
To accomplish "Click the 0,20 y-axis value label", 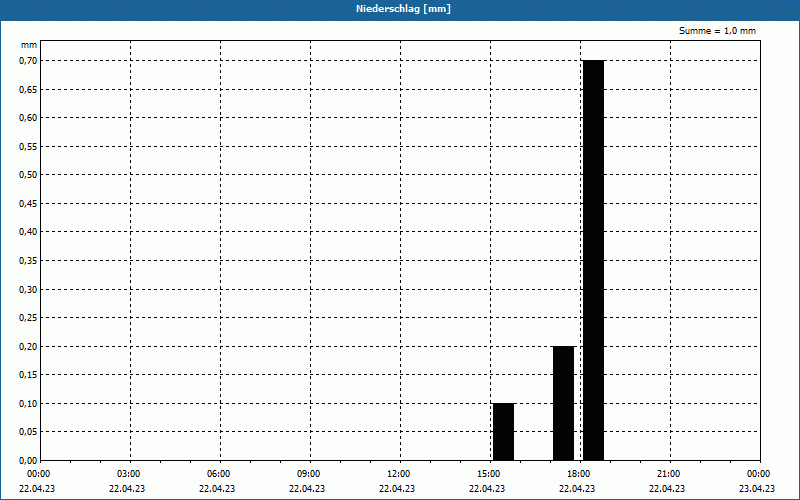I will click(x=28, y=346).
